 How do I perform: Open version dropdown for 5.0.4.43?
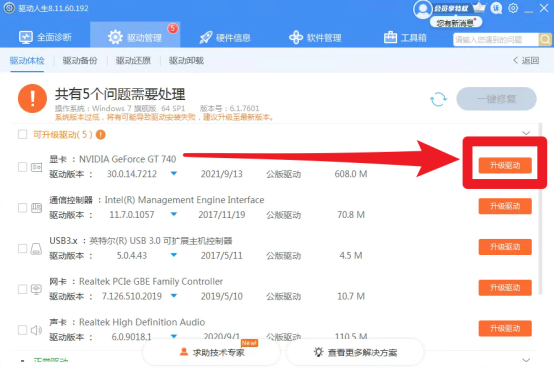click(x=174, y=255)
